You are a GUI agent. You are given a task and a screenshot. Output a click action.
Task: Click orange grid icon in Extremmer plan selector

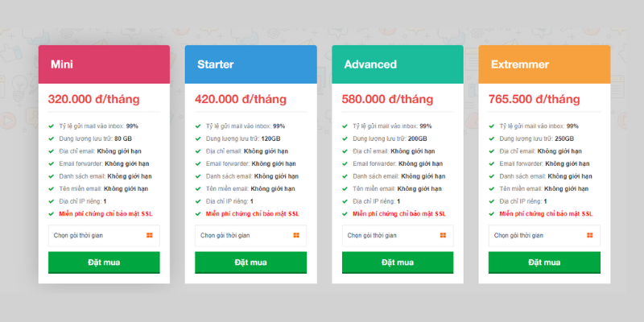click(x=590, y=235)
